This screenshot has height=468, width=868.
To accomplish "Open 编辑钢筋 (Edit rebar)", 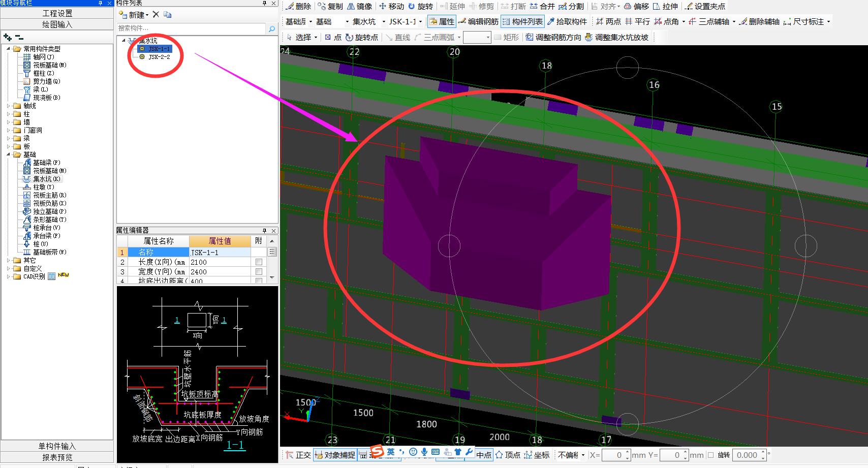I will (478, 21).
